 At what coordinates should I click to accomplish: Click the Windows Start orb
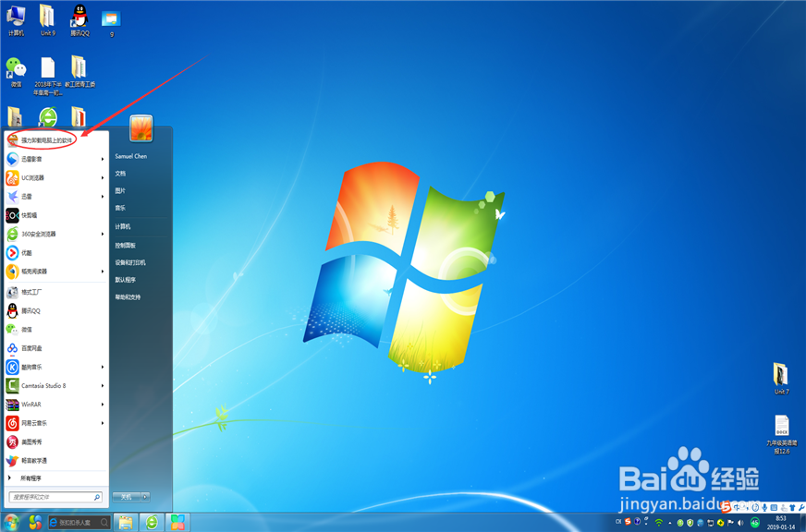pyautogui.click(x=11, y=522)
